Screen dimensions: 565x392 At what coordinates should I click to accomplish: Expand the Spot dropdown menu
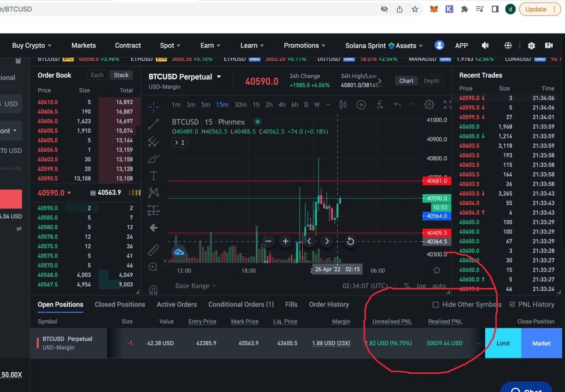(x=170, y=46)
